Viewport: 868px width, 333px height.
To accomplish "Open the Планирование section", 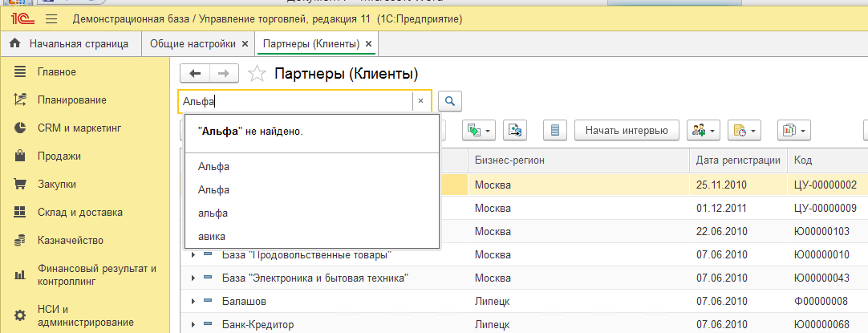I will (72, 100).
